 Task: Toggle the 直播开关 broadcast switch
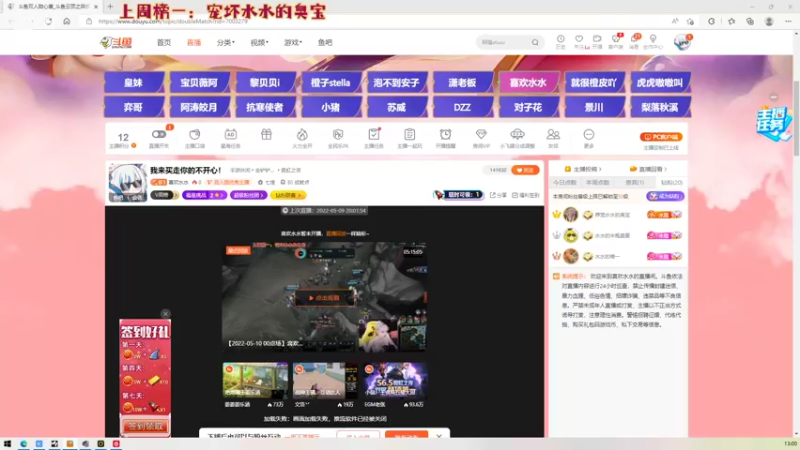click(159, 134)
